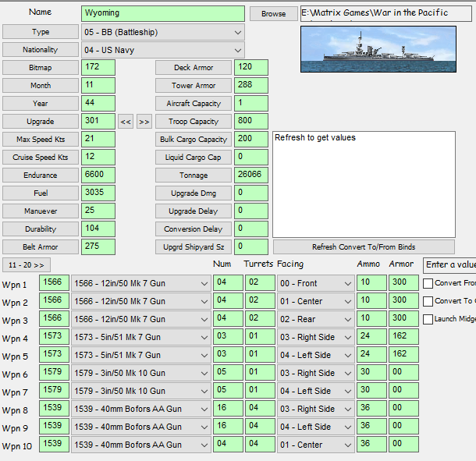Screen dimensions: 476x461
Task: Open Wpn 2 facing dropdown set to Center
Action: (316, 301)
